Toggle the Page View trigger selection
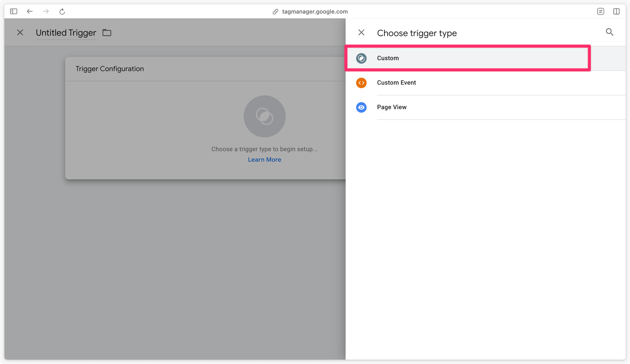Screen dimensions: 630x364 [391, 107]
